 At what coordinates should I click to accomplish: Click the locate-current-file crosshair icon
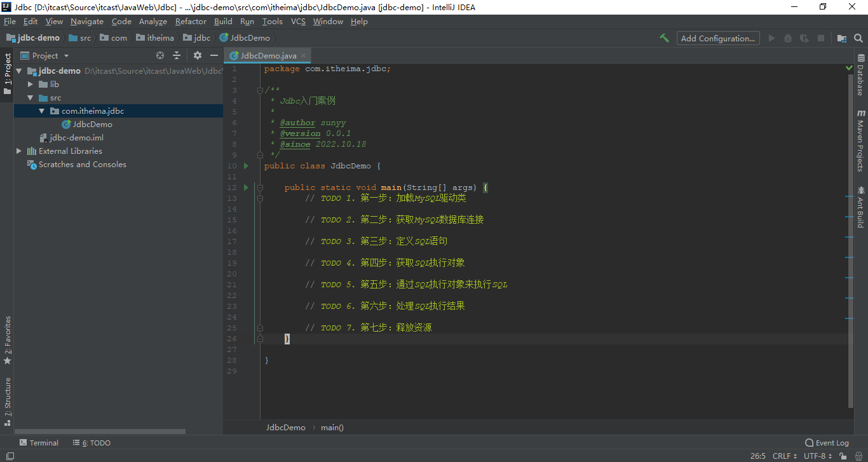point(160,56)
